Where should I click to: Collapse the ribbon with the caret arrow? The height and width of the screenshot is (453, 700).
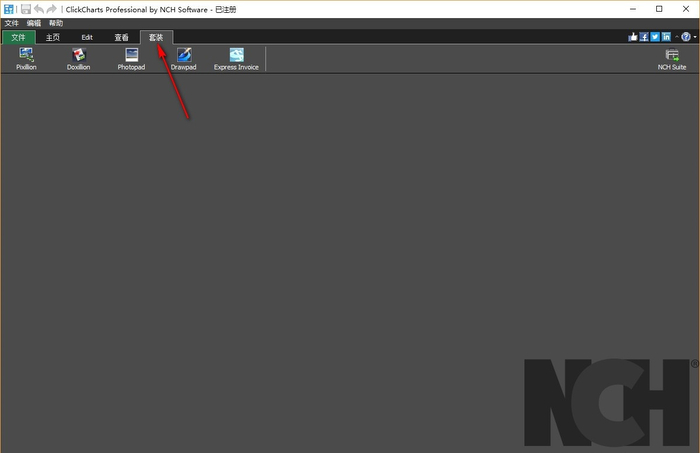click(x=676, y=37)
